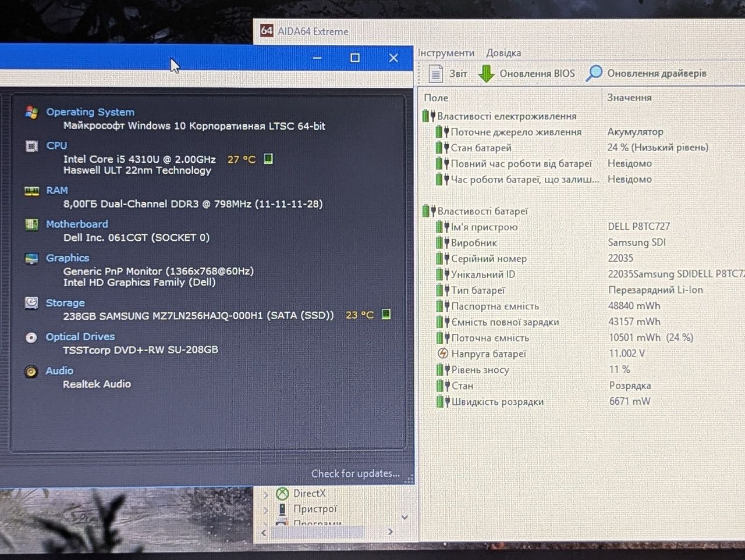745x560 pixels.
Task: Click the Speccy Operating System Windows-flag icon
Action: tap(31, 112)
